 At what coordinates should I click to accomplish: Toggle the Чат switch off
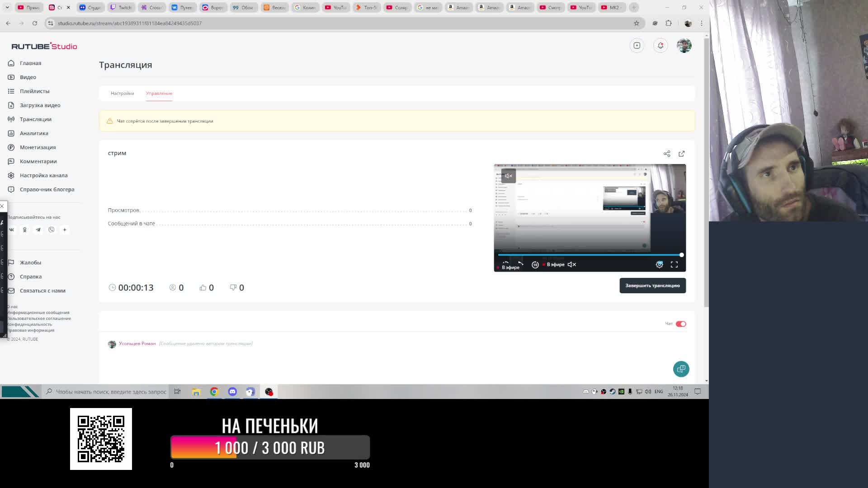click(681, 324)
